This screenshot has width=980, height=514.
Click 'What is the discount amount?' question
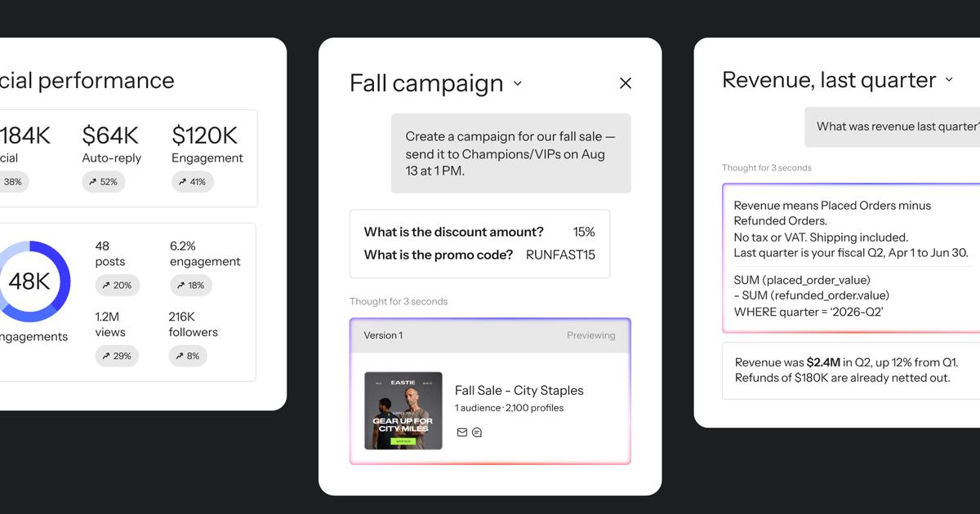click(x=454, y=232)
